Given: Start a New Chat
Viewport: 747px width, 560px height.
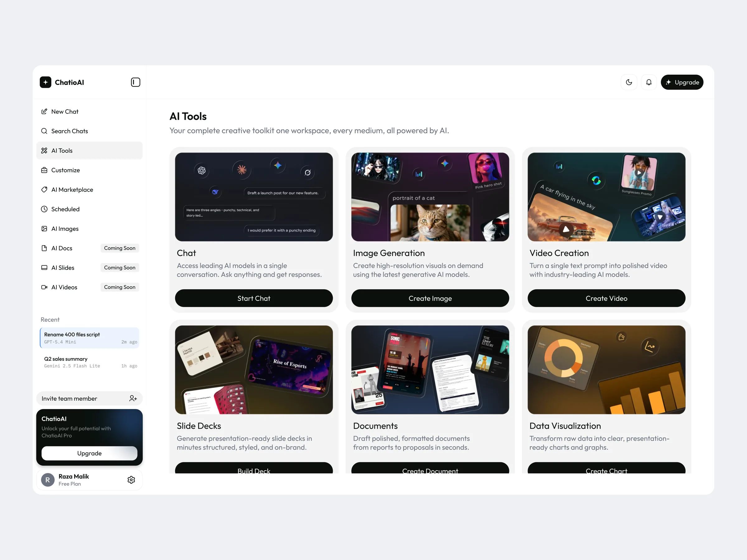Looking at the screenshot, I should [x=90, y=111].
